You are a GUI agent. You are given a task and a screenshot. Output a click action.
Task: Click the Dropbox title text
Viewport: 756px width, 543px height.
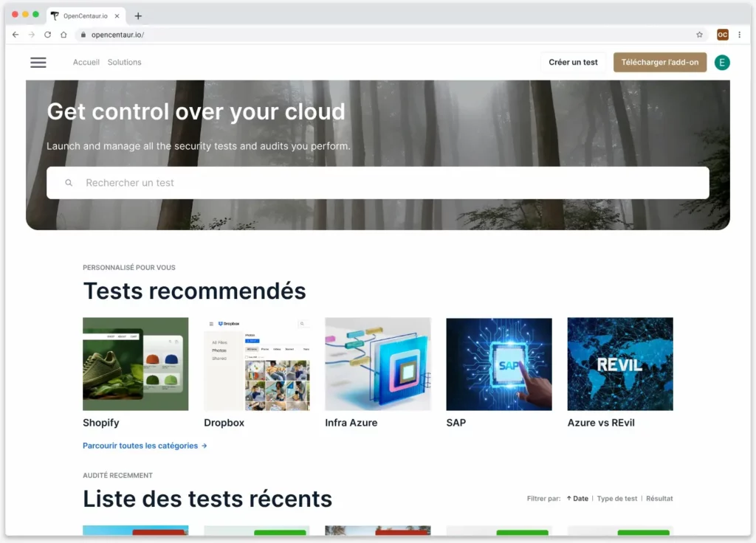224,423
